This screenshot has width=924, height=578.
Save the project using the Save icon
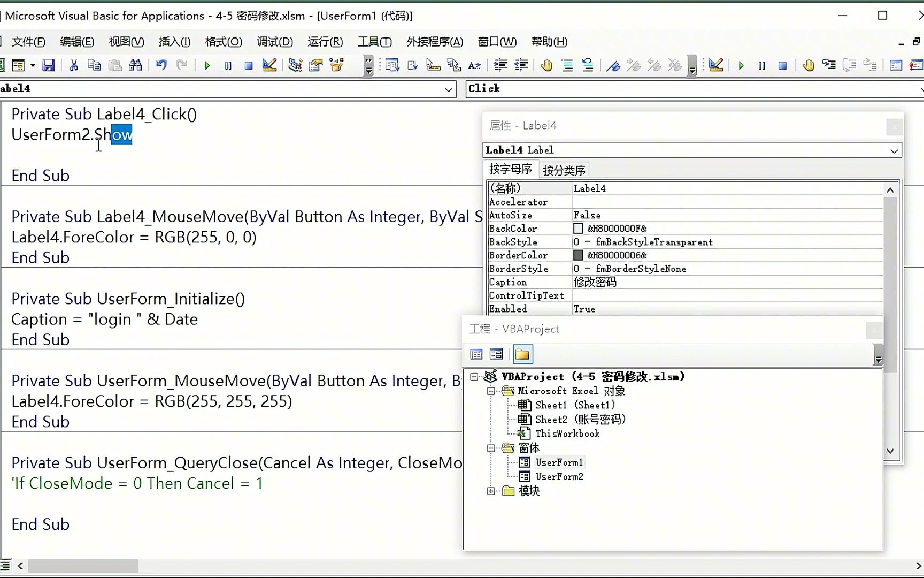(x=49, y=65)
